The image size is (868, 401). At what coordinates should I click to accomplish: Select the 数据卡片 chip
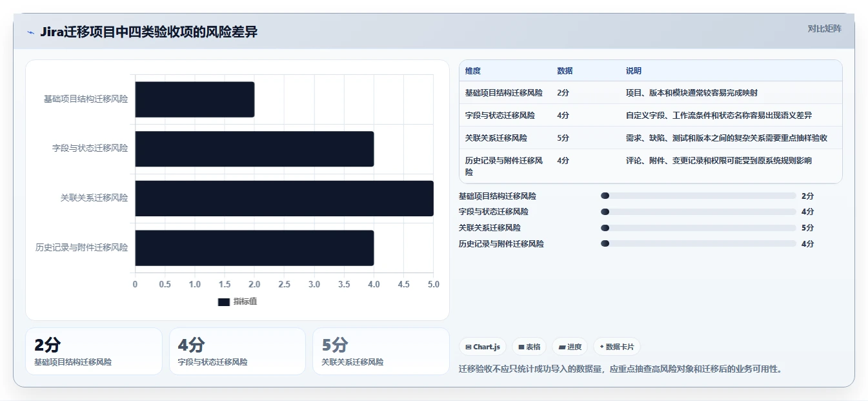point(617,347)
